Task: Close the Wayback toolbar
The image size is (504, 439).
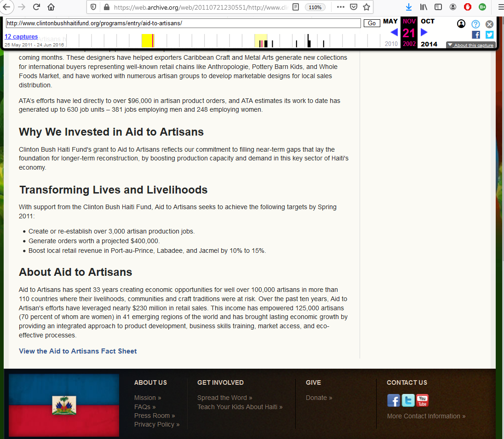Action: (489, 24)
